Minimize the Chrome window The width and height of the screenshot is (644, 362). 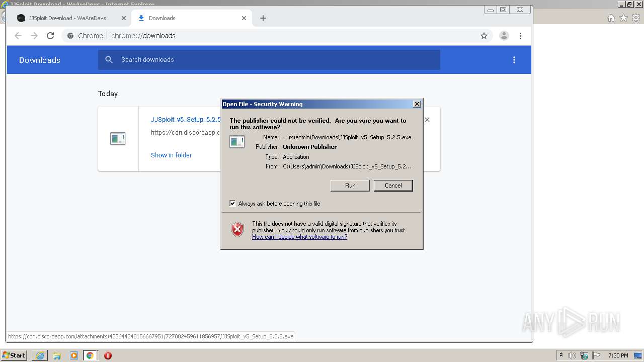[x=491, y=10]
